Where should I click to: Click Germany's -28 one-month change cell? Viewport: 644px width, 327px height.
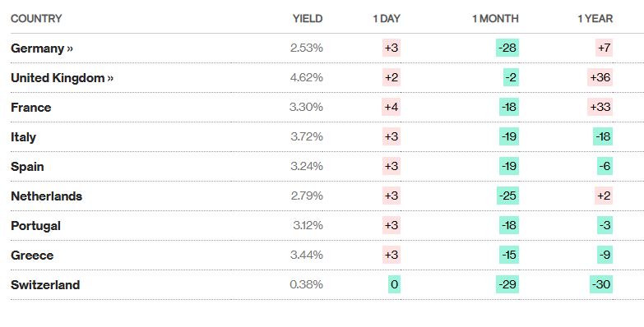pos(507,48)
